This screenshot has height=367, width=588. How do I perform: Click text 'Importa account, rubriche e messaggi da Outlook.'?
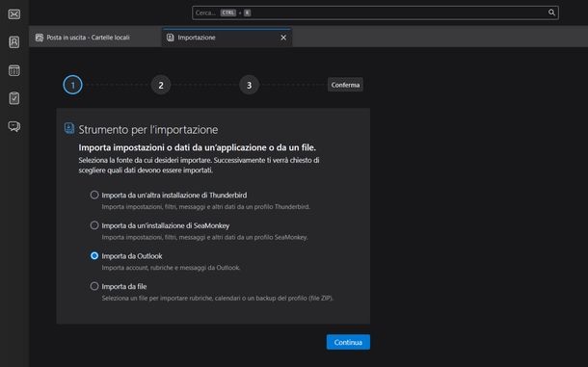171,268
